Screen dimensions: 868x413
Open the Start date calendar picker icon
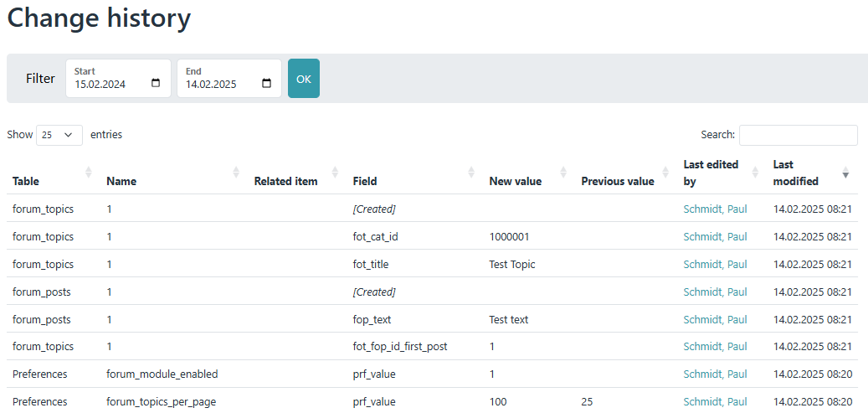[x=157, y=84]
